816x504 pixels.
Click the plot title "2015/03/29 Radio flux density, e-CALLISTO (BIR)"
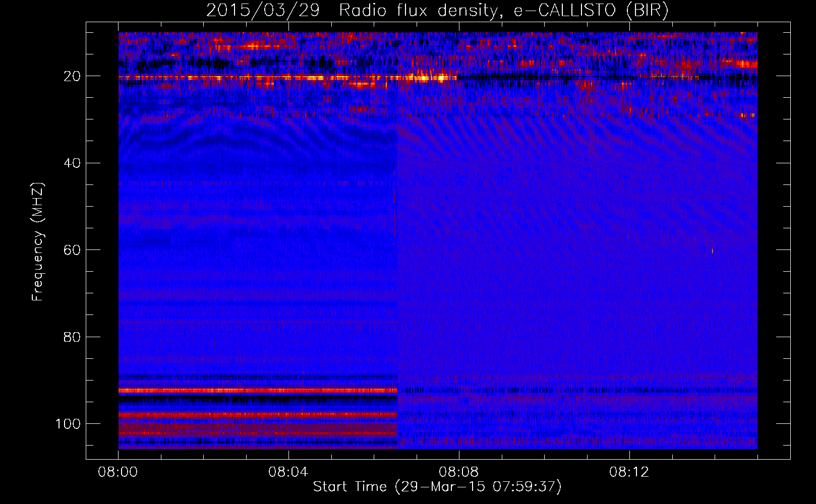tap(437, 11)
